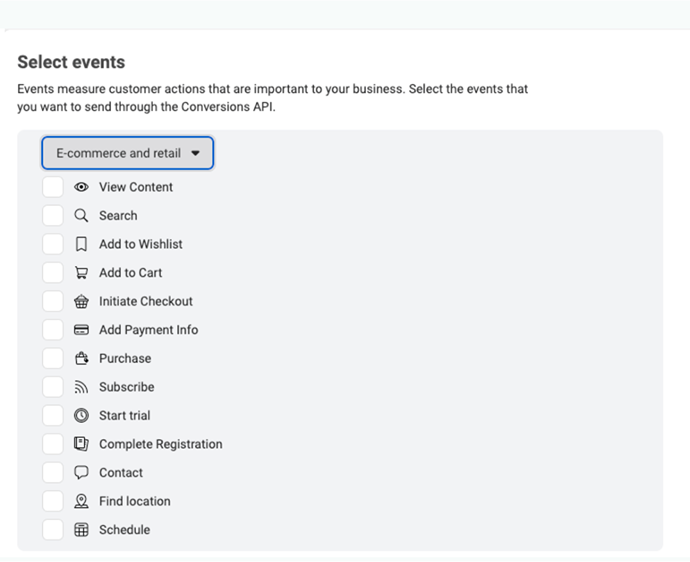Open the E-commerce and retail dropdown

tap(128, 153)
